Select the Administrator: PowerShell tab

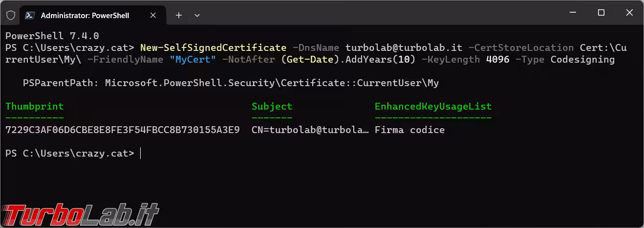coord(85,15)
